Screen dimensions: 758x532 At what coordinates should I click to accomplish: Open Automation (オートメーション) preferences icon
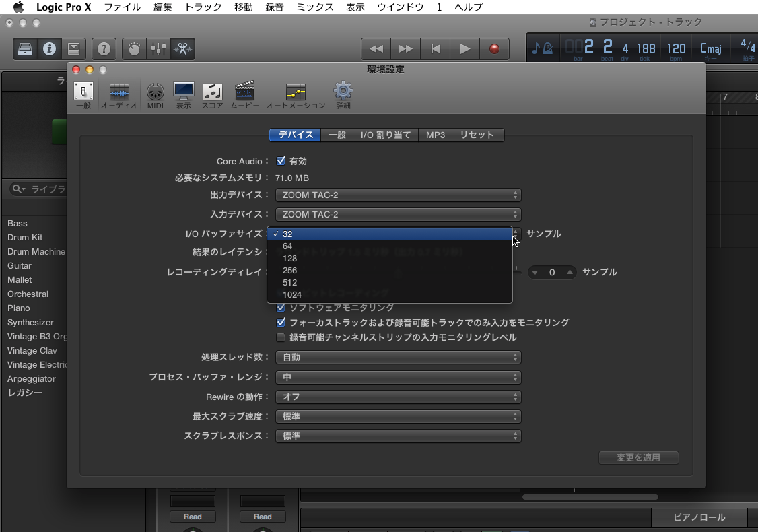tap(296, 95)
